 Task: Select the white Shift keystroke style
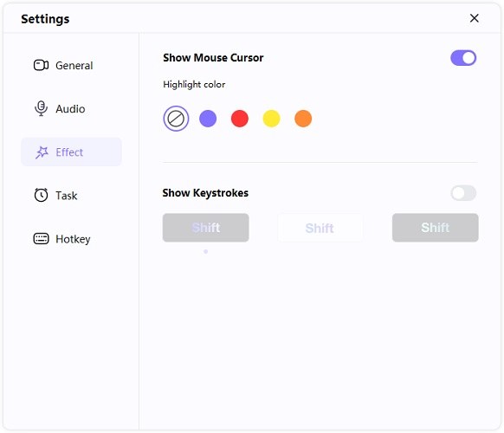point(320,228)
